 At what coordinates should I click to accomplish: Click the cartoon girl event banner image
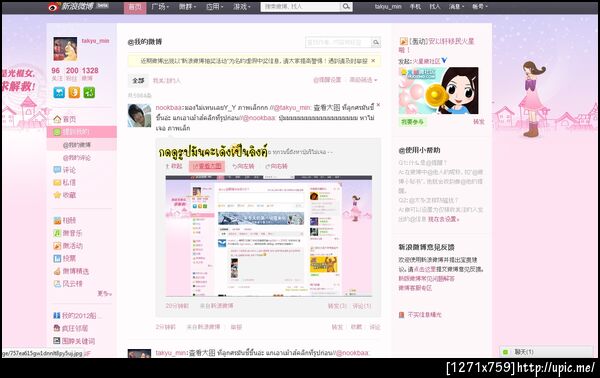tap(439, 91)
